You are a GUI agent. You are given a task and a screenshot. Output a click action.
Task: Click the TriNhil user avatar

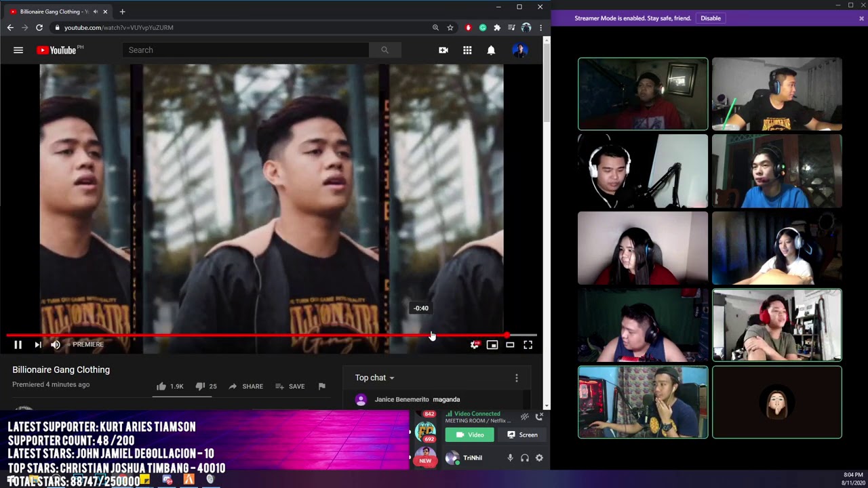pos(452,458)
